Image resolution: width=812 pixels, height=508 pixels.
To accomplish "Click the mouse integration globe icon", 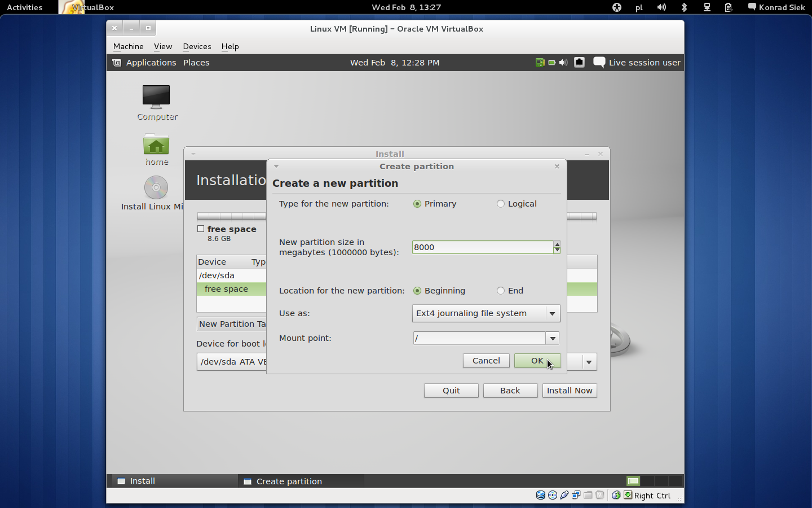I will [616, 495].
